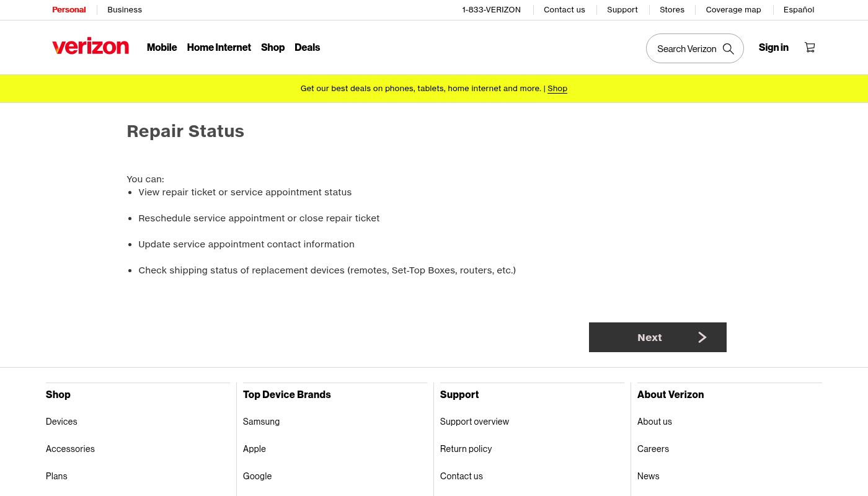Image resolution: width=868 pixels, height=496 pixels.
Task: Open Return policy footer link
Action: point(466,449)
